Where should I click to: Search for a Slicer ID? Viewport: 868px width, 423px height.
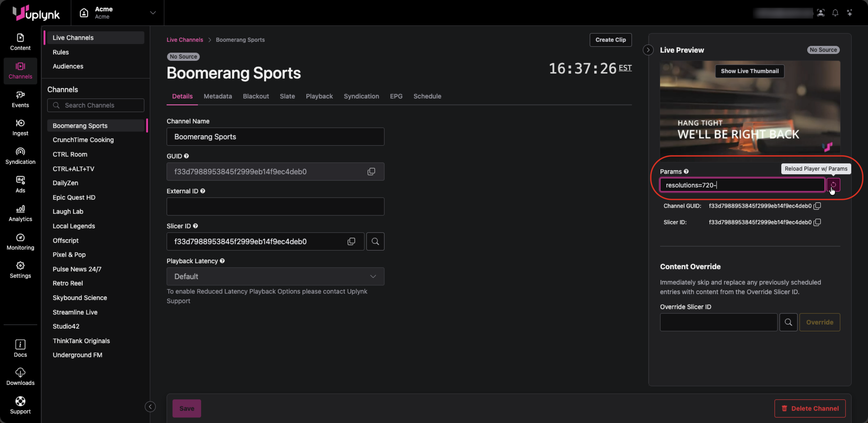point(375,241)
